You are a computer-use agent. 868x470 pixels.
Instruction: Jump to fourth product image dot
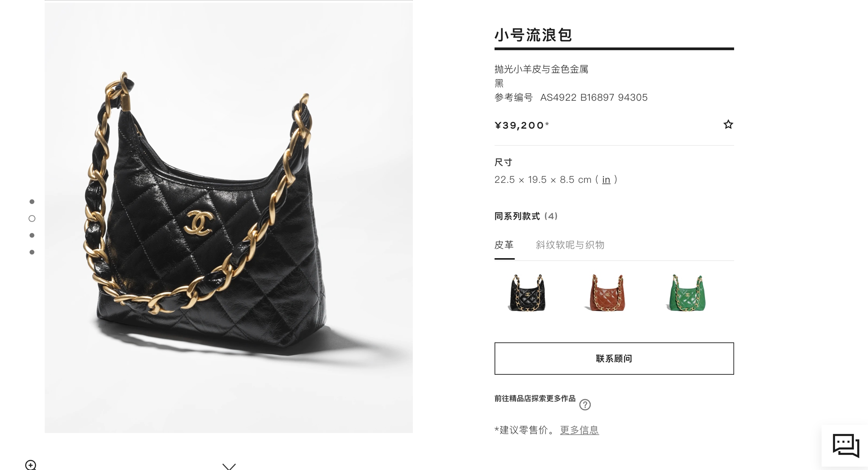pos(32,252)
